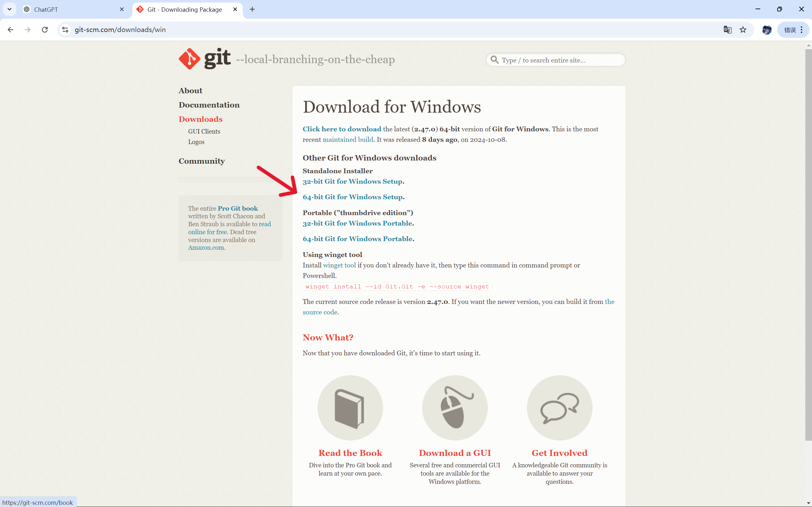Viewport: 812px width, 507px height.
Task: Download 64-bit Git for Windows Setup
Action: pyautogui.click(x=353, y=197)
